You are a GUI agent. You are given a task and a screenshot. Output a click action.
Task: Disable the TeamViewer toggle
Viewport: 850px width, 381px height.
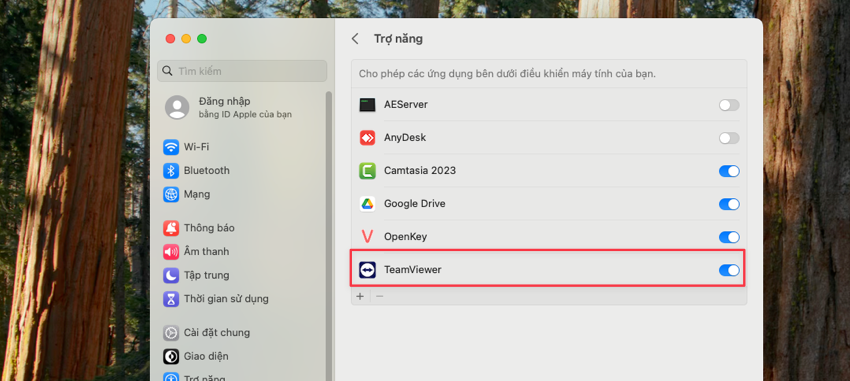coord(729,270)
